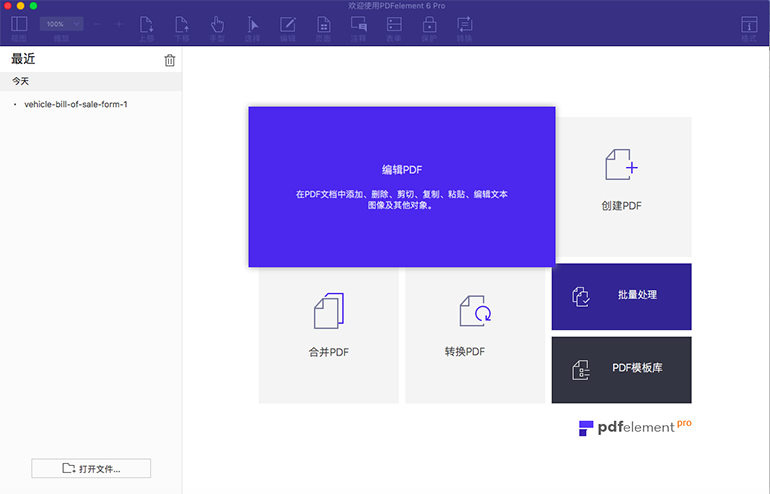Viewport: 770px width, 494px height.
Task: Click the 转换 (Convert) toolbar icon
Action: point(465,25)
